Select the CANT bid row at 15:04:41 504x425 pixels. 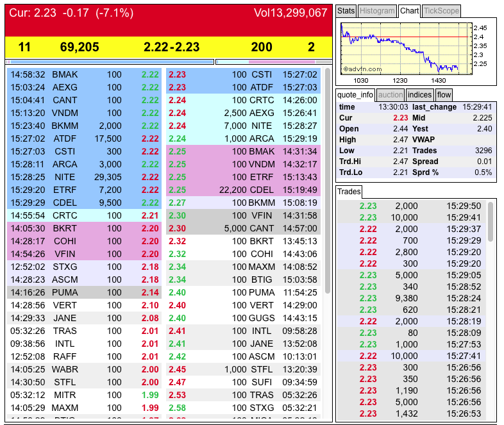pos(84,100)
